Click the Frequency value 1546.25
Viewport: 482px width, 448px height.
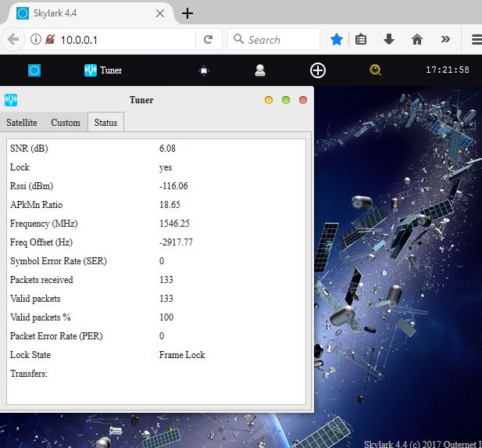174,224
